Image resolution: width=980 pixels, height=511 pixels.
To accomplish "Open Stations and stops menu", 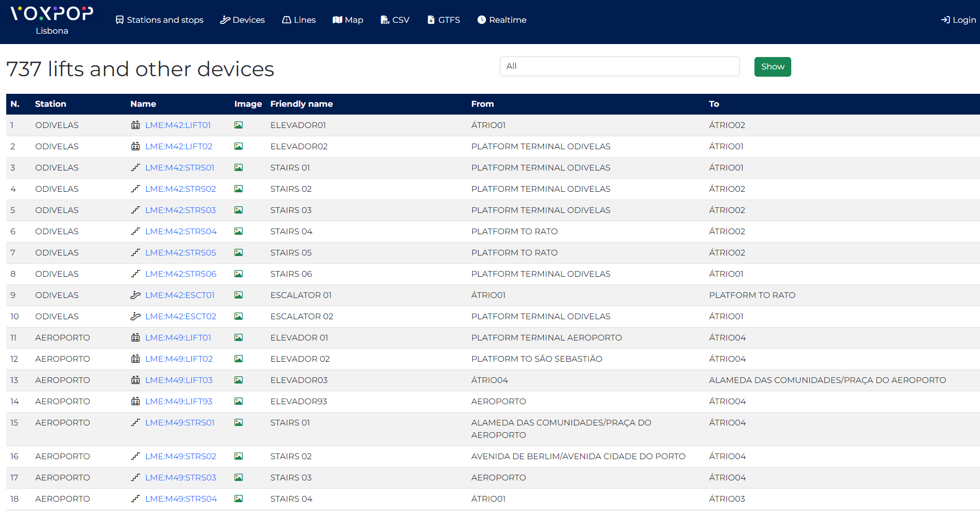I will tap(159, 20).
